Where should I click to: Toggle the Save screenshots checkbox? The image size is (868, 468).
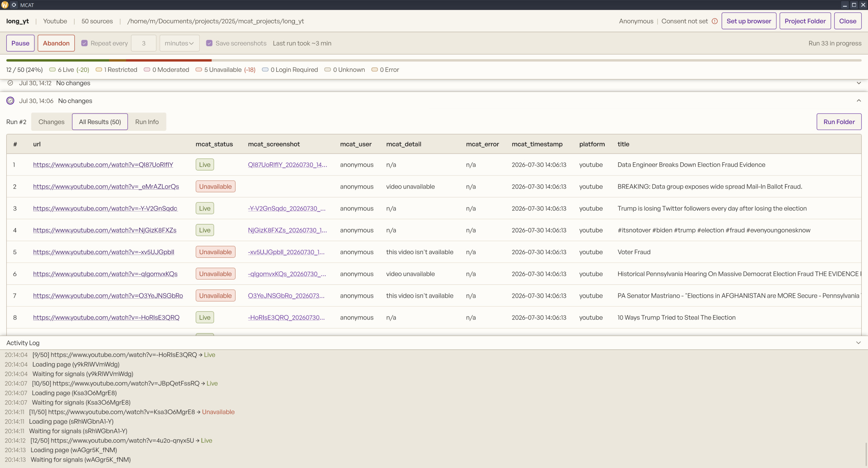tap(209, 43)
